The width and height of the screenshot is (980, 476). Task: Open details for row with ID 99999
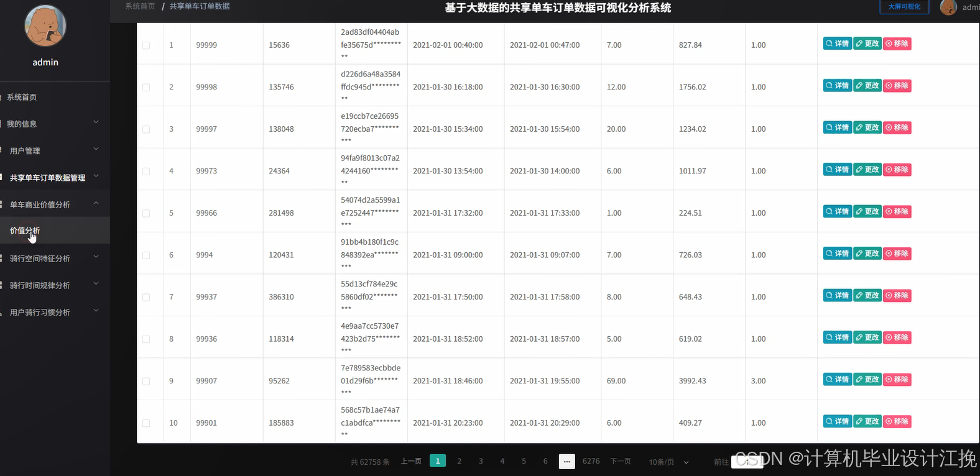837,43
